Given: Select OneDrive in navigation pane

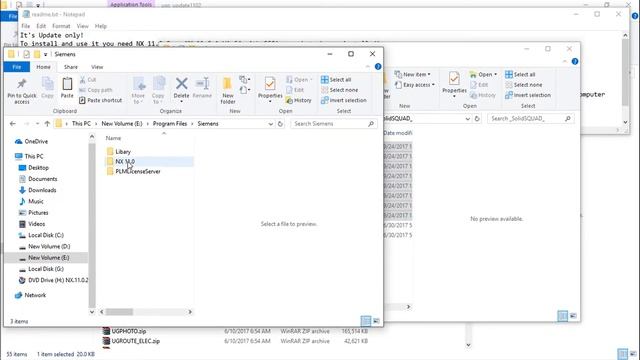Looking at the screenshot, I should point(31,142).
